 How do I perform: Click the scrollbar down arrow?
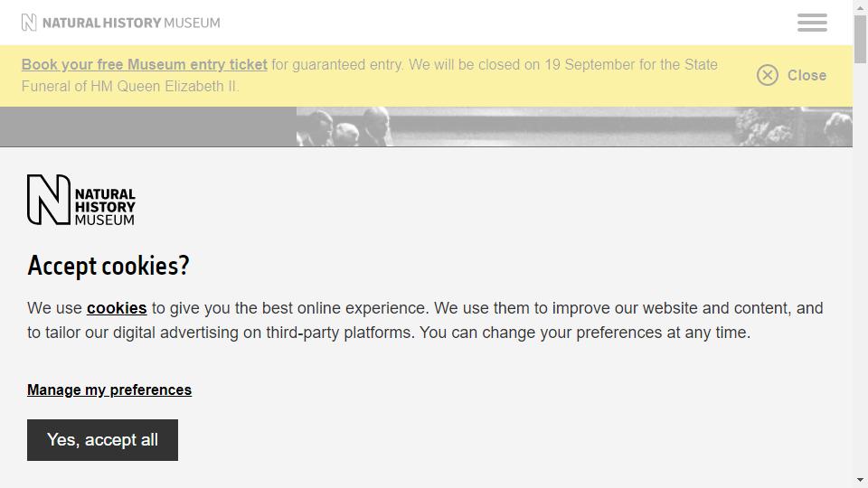(860, 480)
